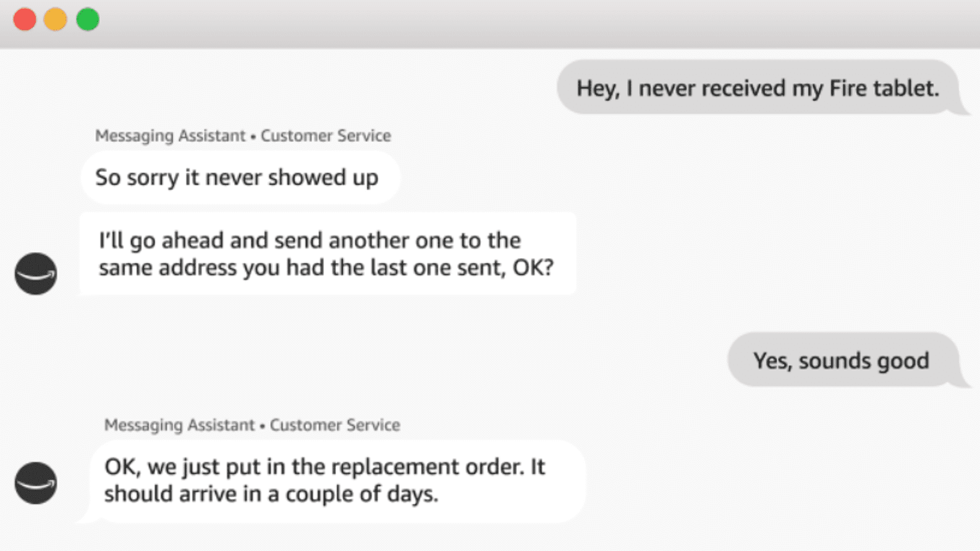Click the message about sending to same address
This screenshot has height=551, width=980.
[326, 253]
